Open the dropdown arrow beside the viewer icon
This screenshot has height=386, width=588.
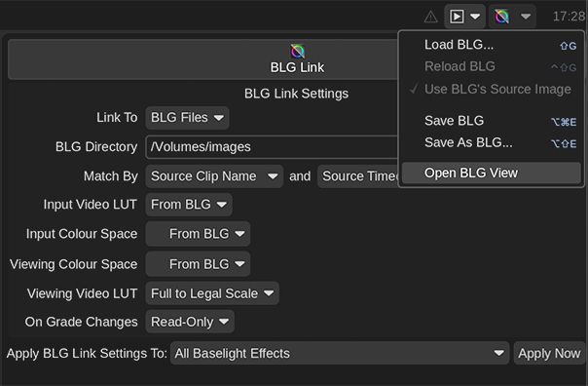[x=475, y=17]
